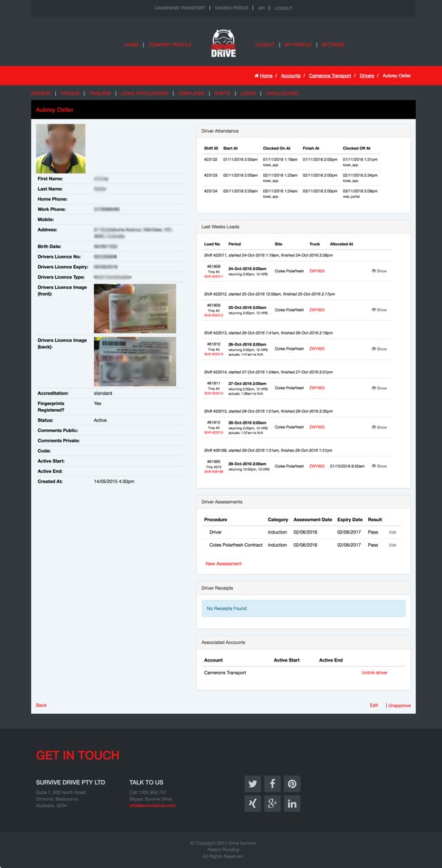Open the Facebook social link icon
The image size is (442, 868).
click(272, 784)
